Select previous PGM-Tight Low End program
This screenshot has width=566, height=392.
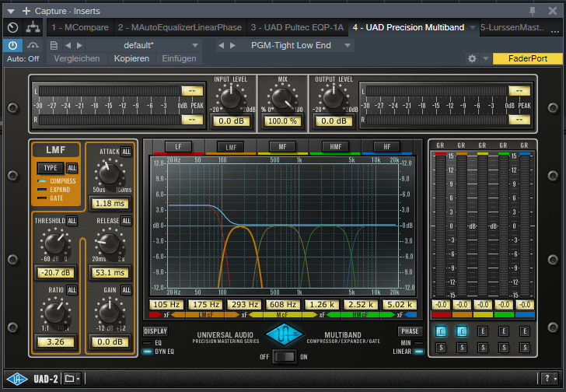222,45
